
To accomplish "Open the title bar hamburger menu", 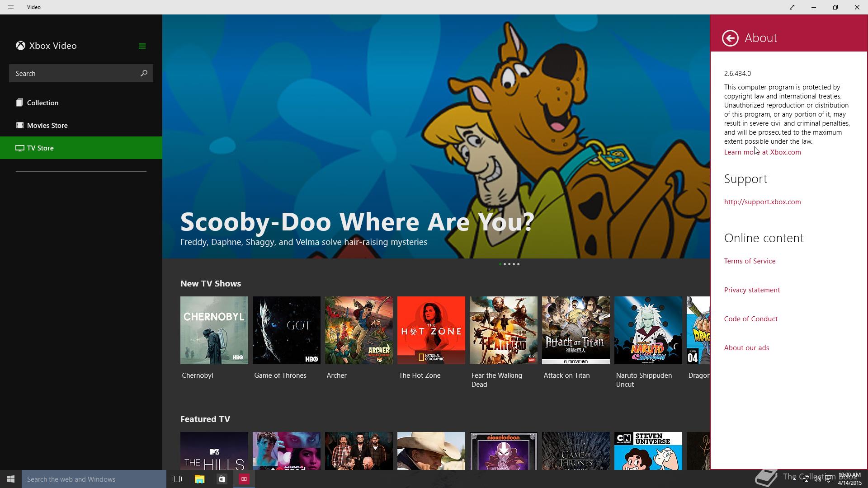I will 11,7.
